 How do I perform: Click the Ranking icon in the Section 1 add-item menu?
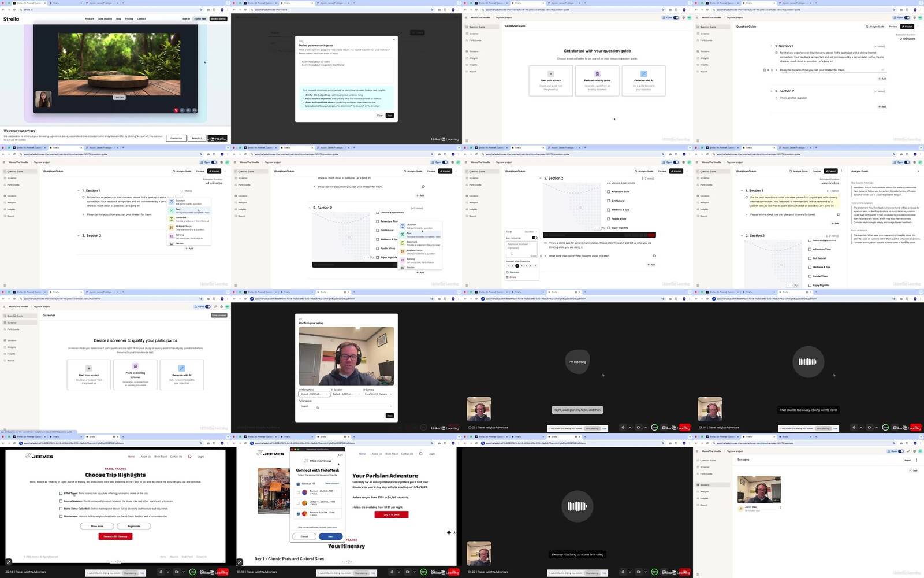click(172, 236)
